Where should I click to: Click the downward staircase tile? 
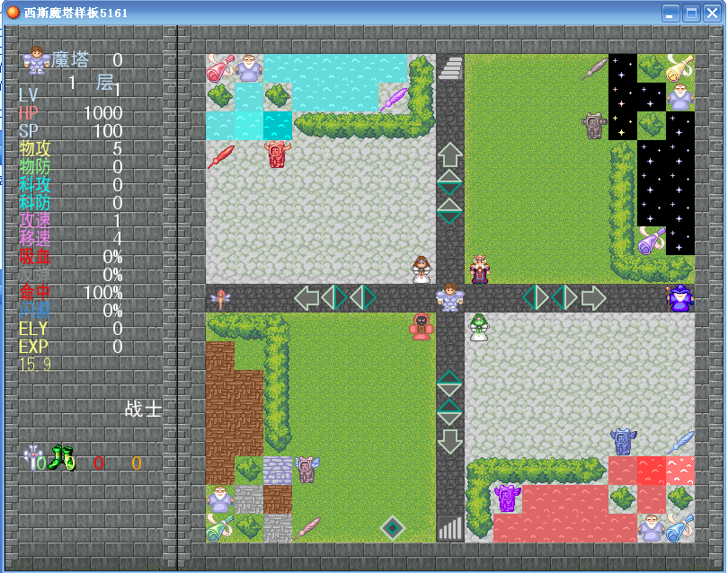[450, 528]
